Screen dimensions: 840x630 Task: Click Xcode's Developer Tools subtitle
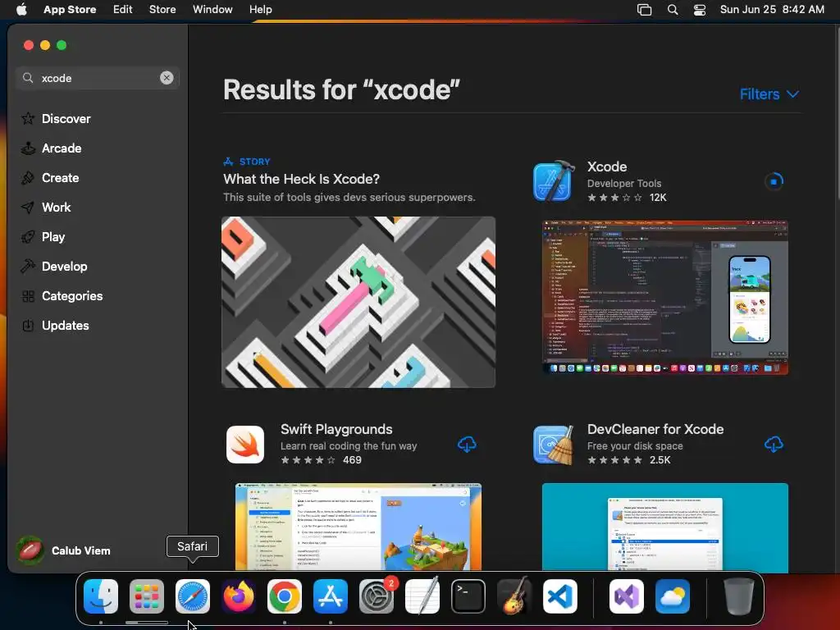(x=624, y=183)
